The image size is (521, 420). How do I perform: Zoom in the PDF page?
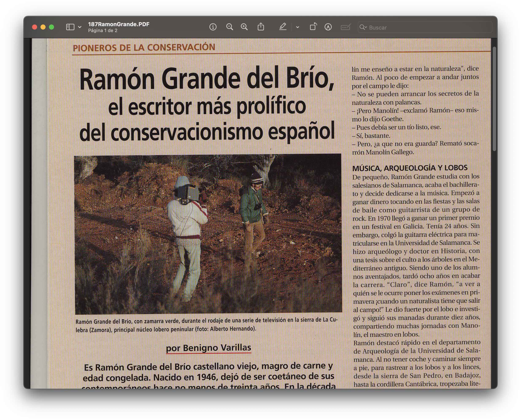click(244, 27)
